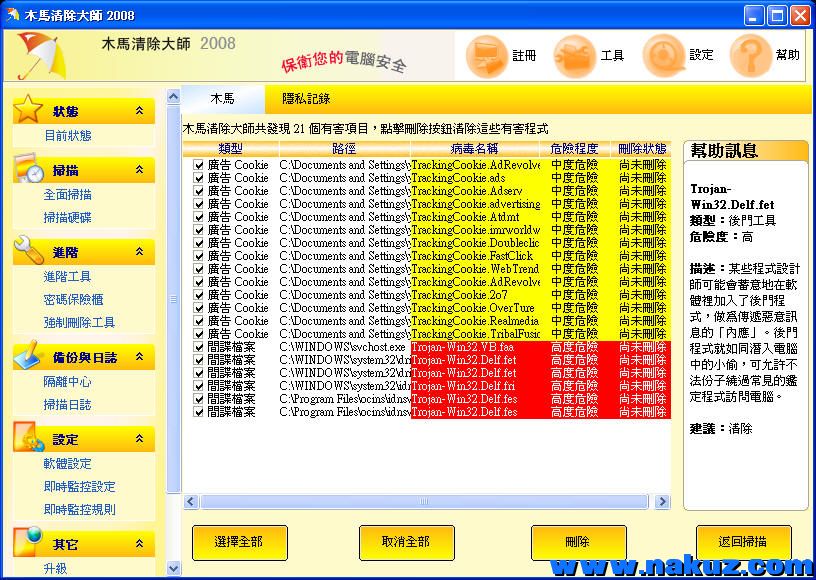
Task: Click the horizontal scrollbar thumb under results
Action: [x=424, y=501]
